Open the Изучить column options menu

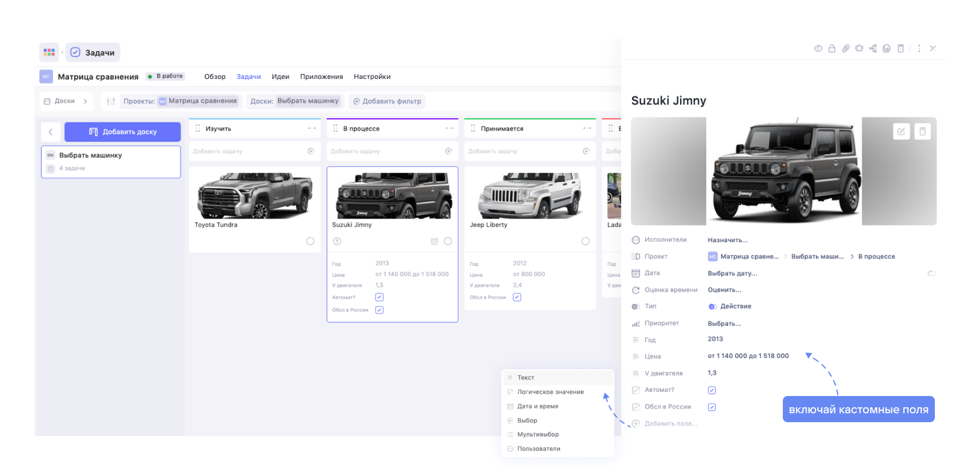tap(312, 128)
